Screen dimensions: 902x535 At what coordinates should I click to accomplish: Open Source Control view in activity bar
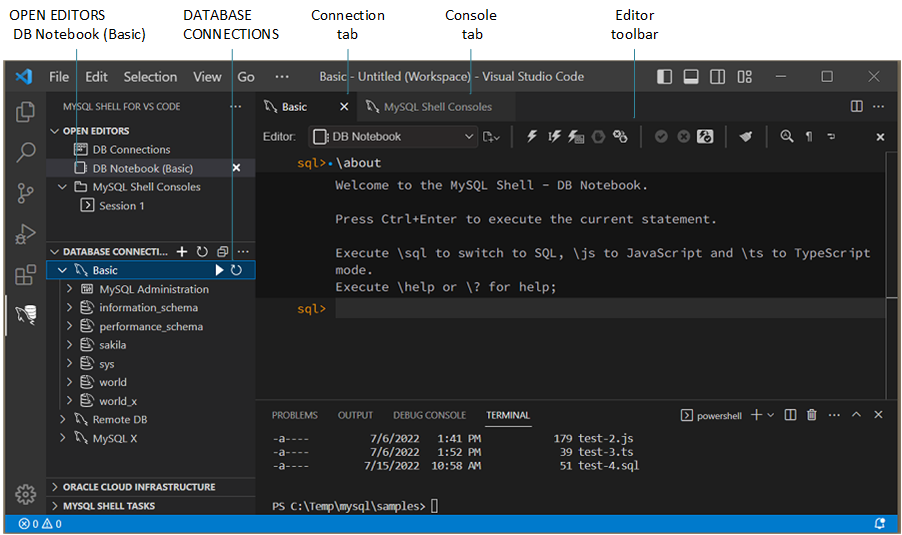[x=26, y=193]
